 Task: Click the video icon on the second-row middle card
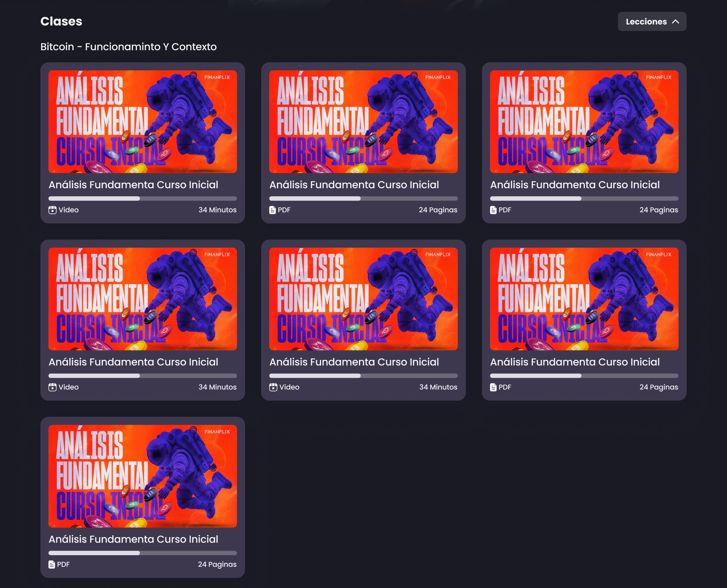pos(273,387)
